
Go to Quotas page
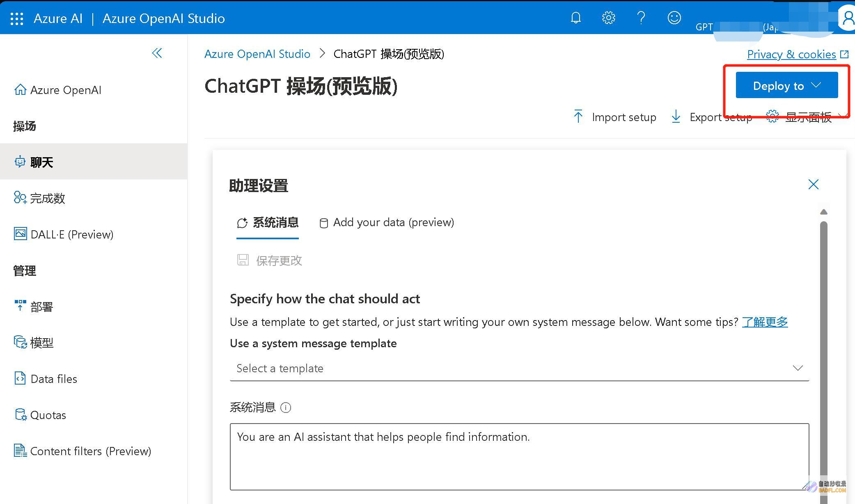[94, 415]
